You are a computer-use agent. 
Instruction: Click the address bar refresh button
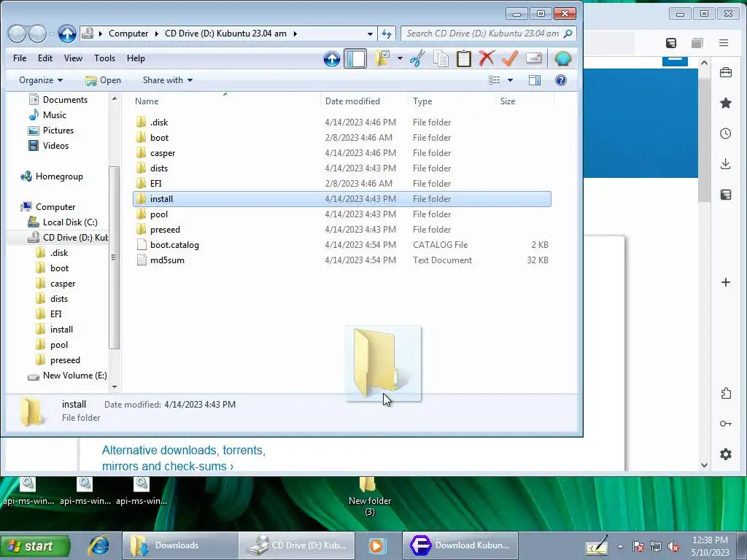387,34
